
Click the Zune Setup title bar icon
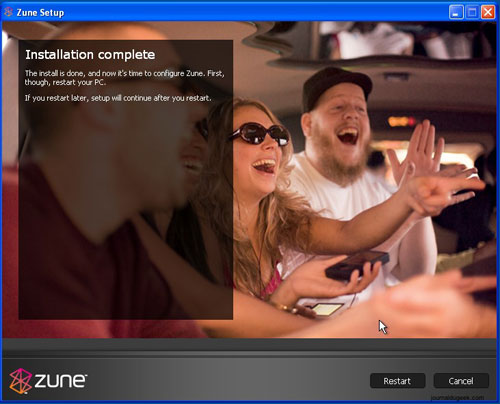pos(8,12)
